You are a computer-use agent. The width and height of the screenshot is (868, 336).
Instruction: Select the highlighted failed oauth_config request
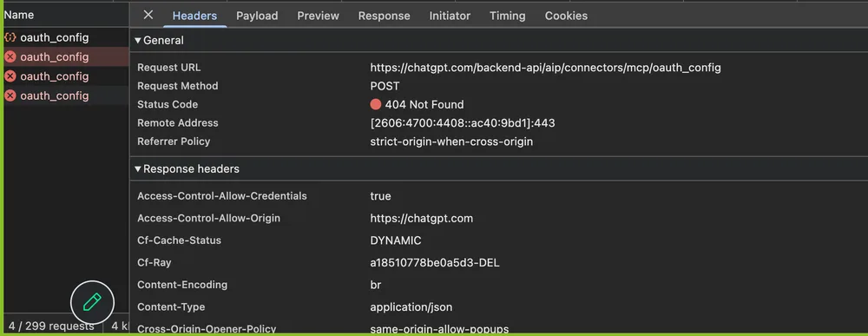(x=65, y=57)
